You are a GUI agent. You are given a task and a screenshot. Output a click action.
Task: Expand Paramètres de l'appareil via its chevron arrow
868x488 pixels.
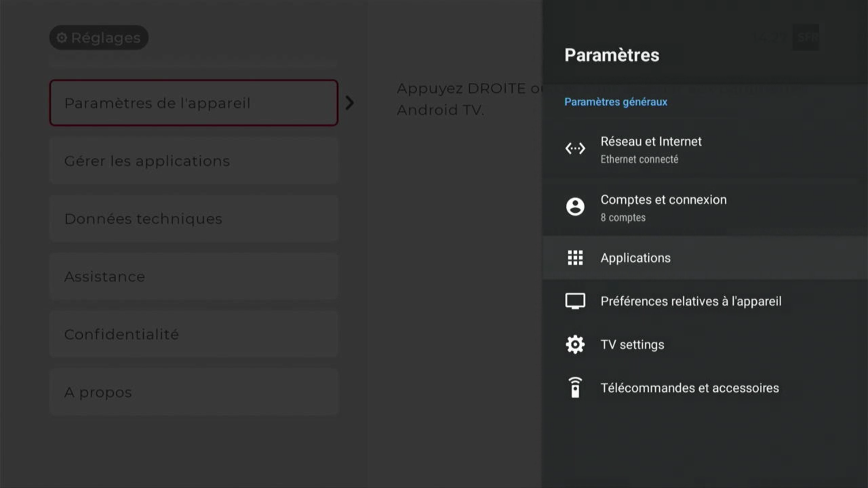(x=349, y=103)
